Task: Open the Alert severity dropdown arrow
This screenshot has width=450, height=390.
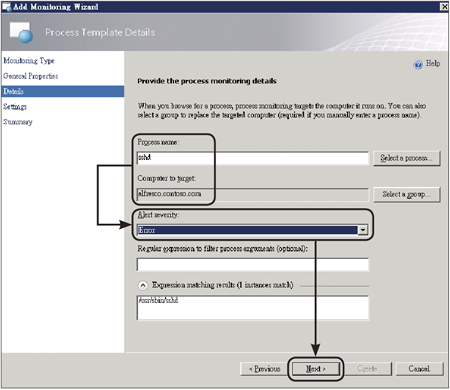Action: [x=363, y=230]
